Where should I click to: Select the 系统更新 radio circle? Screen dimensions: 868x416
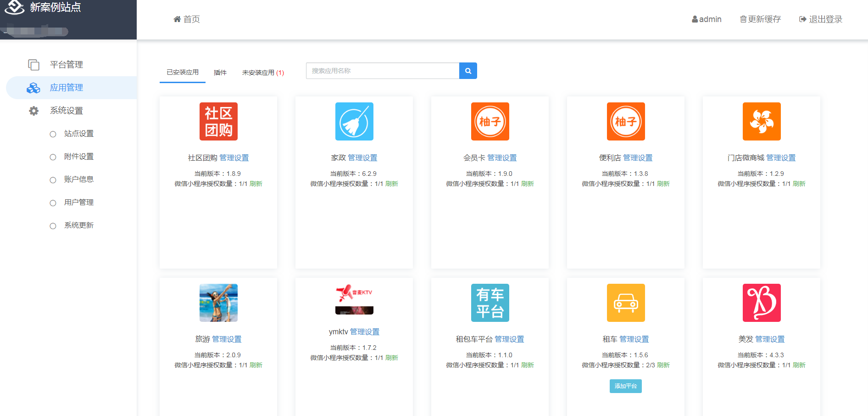(x=53, y=226)
